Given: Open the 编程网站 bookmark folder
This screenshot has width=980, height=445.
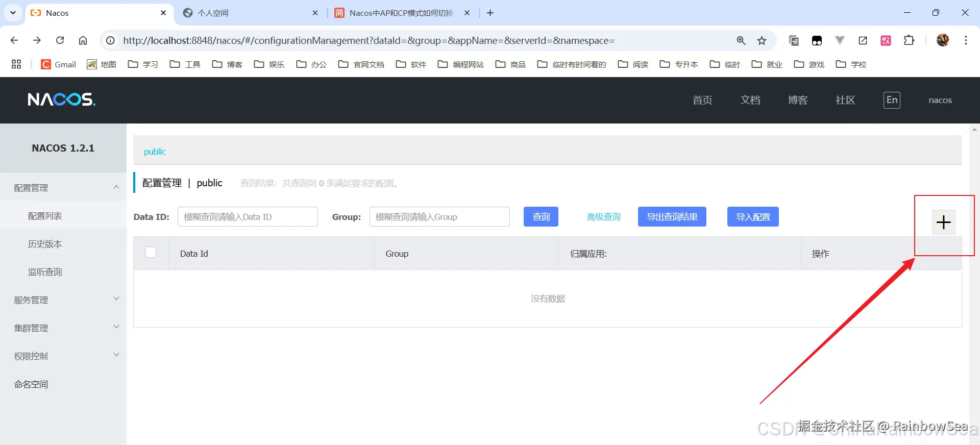Looking at the screenshot, I should [461, 64].
